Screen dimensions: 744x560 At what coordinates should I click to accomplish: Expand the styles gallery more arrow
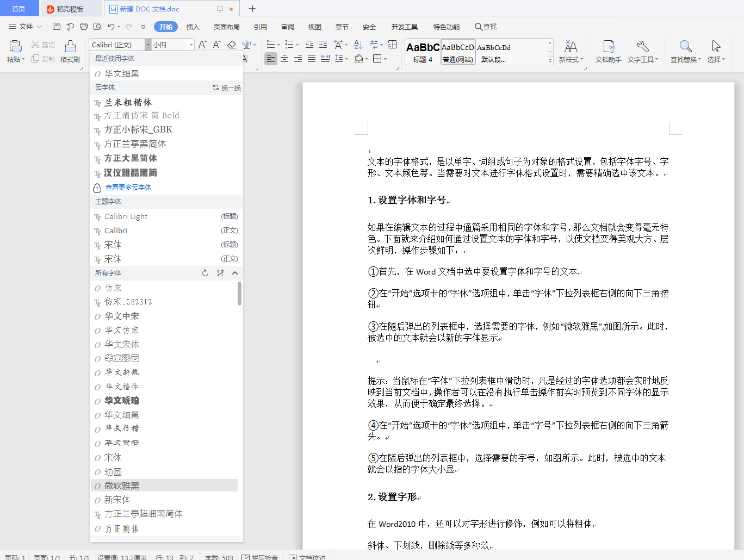point(550,61)
